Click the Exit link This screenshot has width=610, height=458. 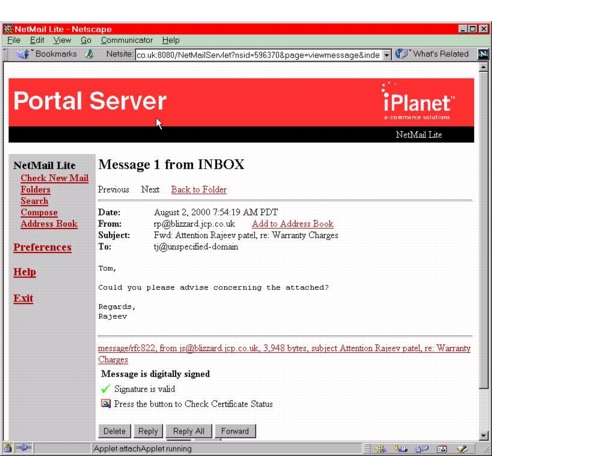pyautogui.click(x=23, y=298)
